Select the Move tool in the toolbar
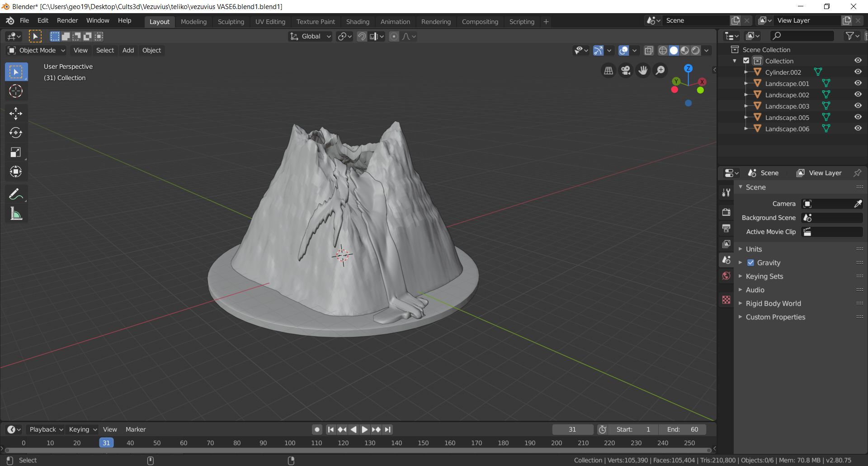Viewport: 868px width, 466px height. tap(16, 113)
